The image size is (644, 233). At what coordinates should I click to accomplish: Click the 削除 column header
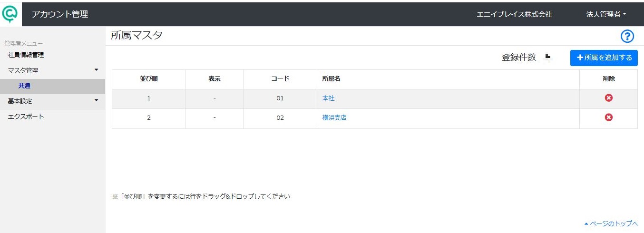tap(608, 79)
